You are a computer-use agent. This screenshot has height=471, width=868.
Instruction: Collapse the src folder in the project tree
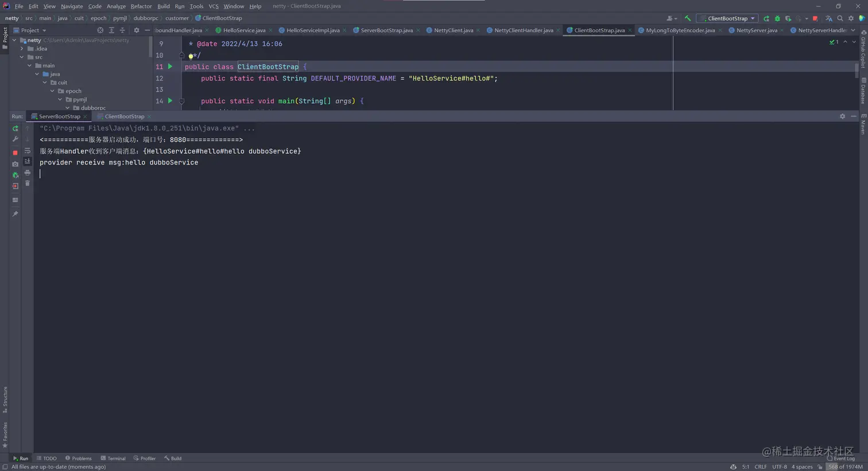(22, 57)
